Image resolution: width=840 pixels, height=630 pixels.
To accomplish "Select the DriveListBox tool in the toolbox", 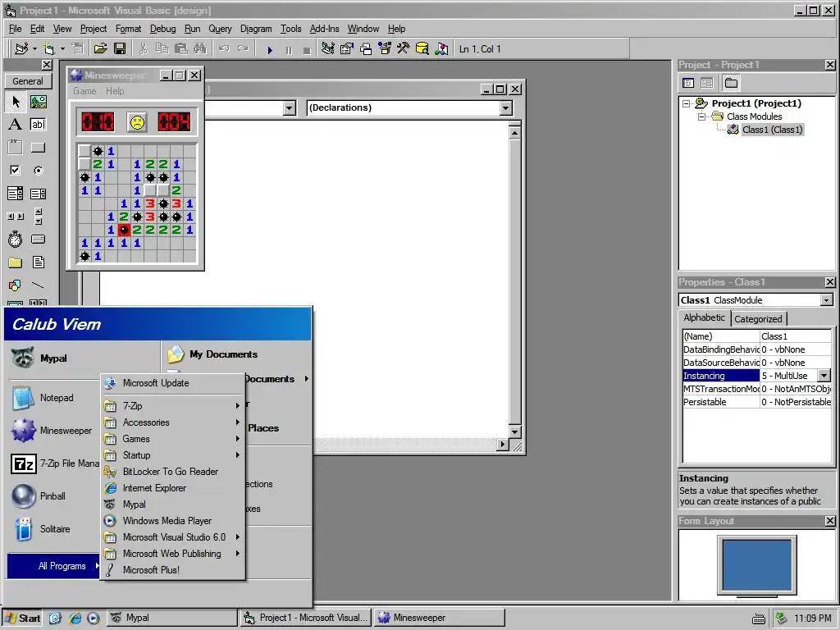I will (38, 240).
